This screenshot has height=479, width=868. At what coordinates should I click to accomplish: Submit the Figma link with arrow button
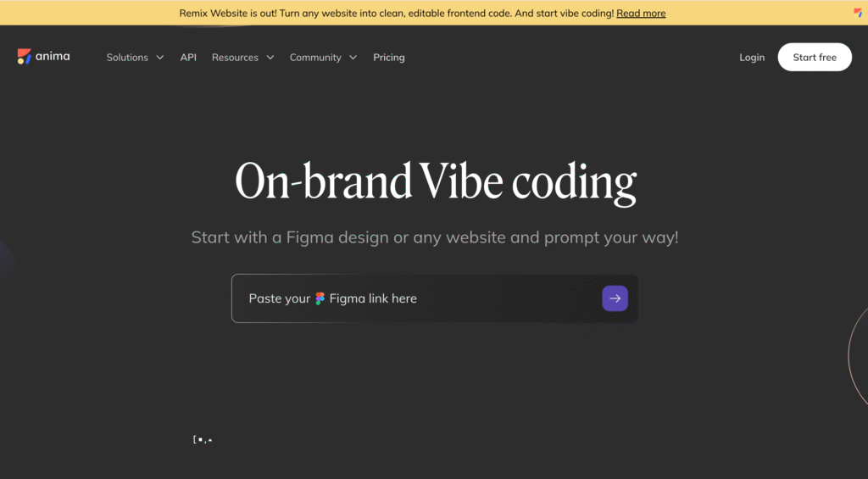pyautogui.click(x=615, y=298)
